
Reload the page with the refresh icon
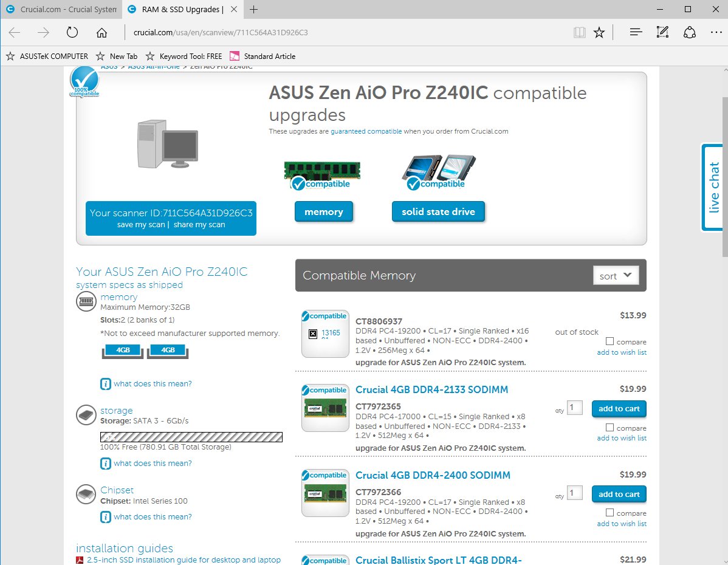[x=72, y=32]
